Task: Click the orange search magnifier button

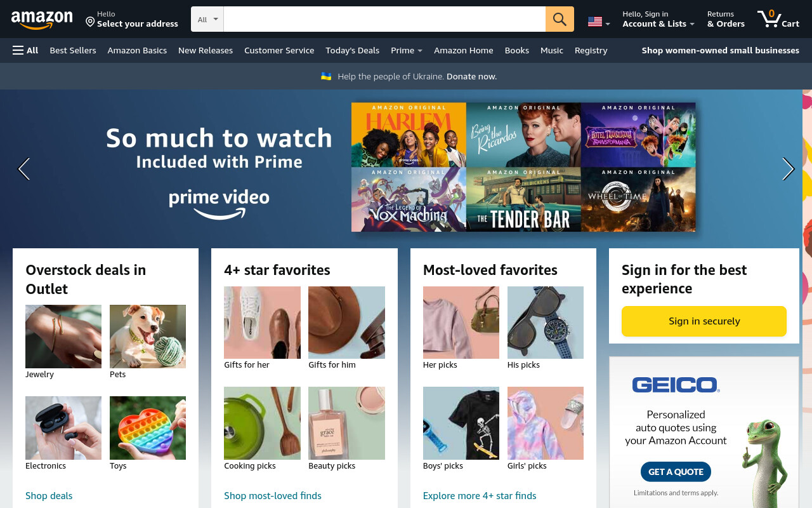Action: [x=560, y=19]
